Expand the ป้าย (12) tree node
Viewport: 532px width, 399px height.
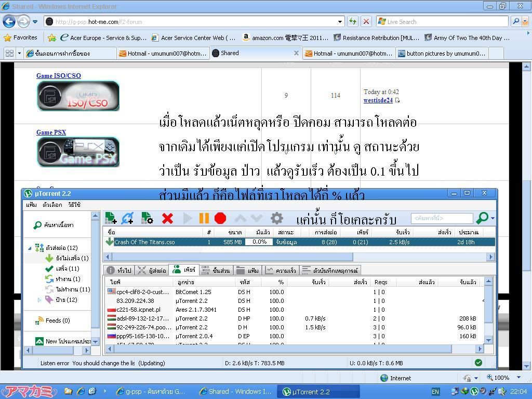point(39,300)
